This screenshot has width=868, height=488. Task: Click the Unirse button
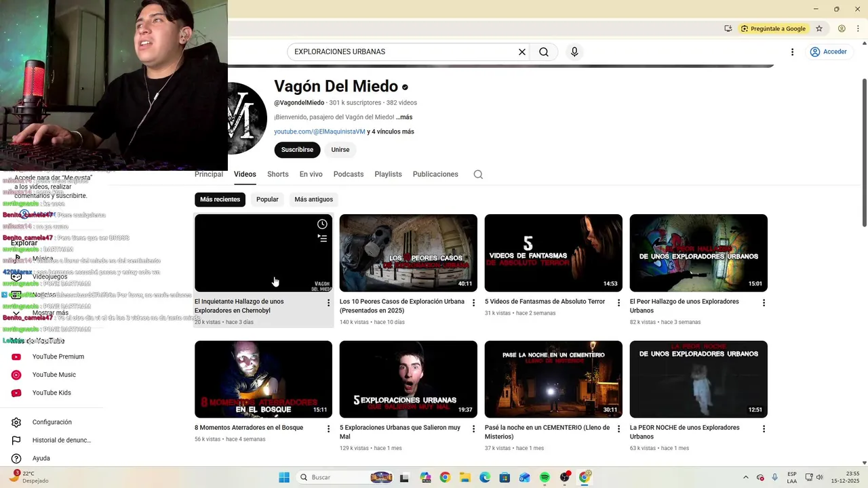click(340, 150)
